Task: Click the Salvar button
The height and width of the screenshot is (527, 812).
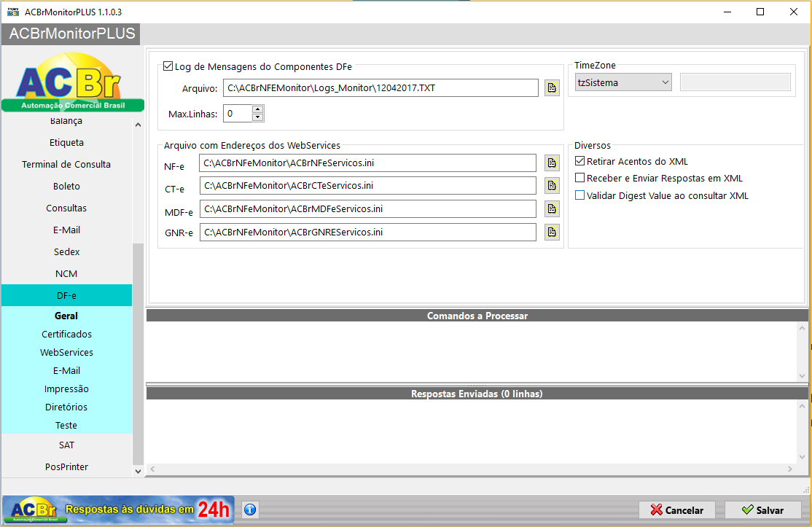Action: tap(763, 510)
